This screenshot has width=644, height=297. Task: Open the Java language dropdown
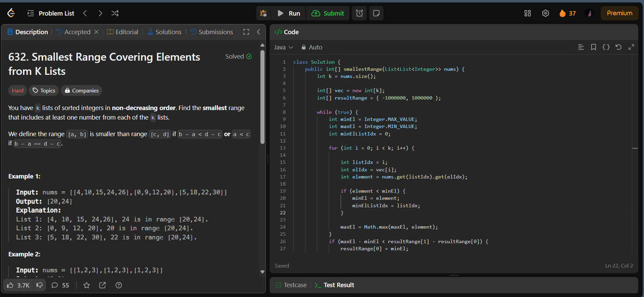click(x=284, y=47)
